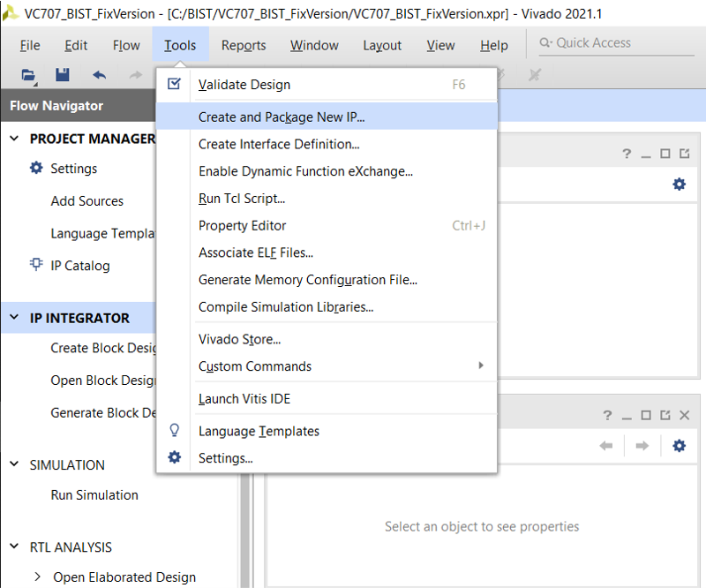Minimize the properties panel
This screenshot has width=706, height=588.
(x=627, y=418)
